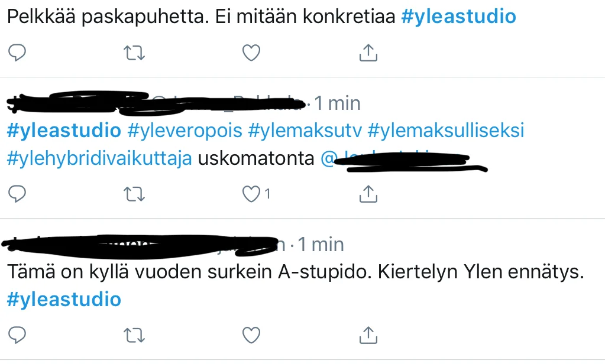
Task: Like the tweet with one like
Action: (251, 194)
